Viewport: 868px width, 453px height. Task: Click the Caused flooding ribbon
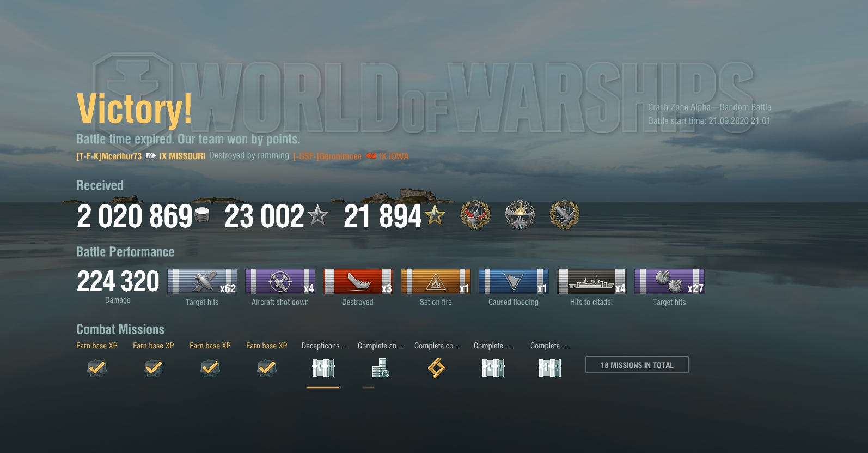514,282
